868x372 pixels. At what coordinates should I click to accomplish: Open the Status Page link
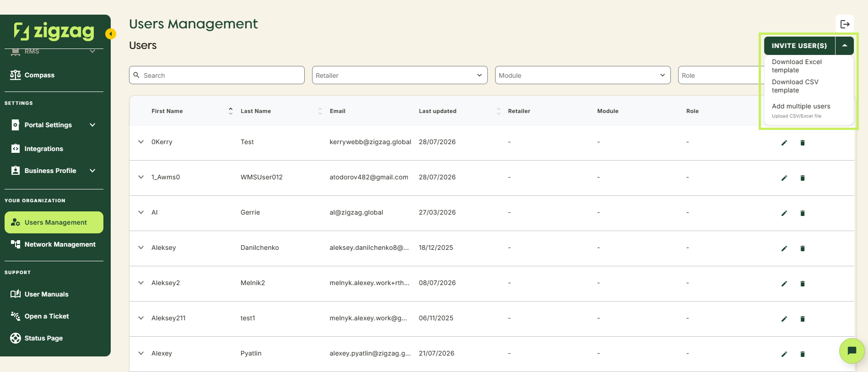pyautogui.click(x=54, y=338)
